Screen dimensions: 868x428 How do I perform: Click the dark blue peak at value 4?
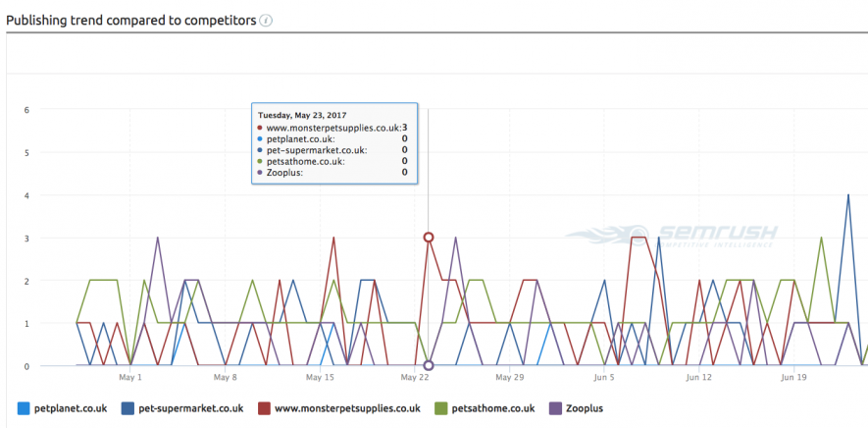coord(848,195)
